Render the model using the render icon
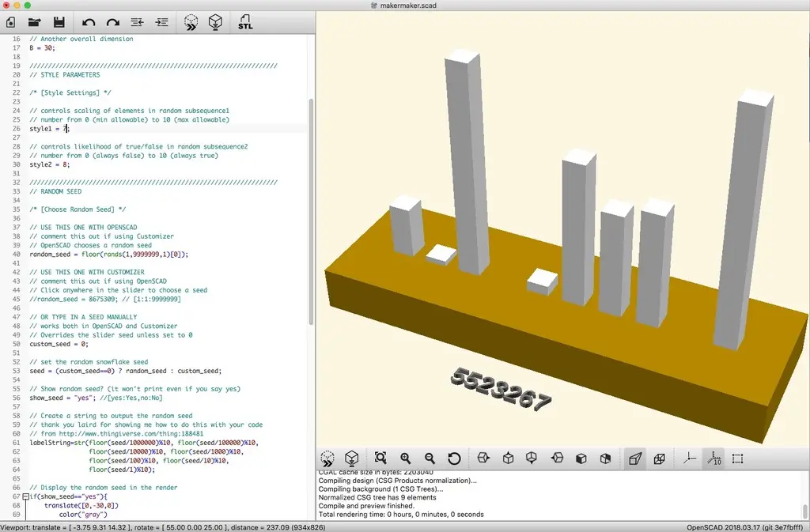 click(x=215, y=22)
